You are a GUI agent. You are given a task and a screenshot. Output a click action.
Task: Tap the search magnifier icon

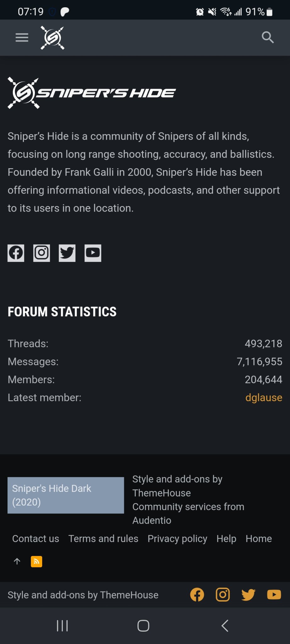268,37
